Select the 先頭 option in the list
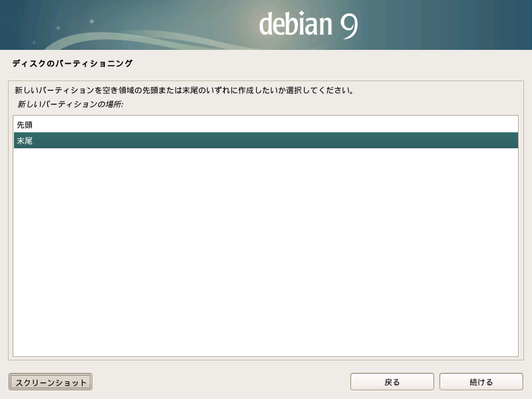The width and height of the screenshot is (532, 399). pos(25,124)
